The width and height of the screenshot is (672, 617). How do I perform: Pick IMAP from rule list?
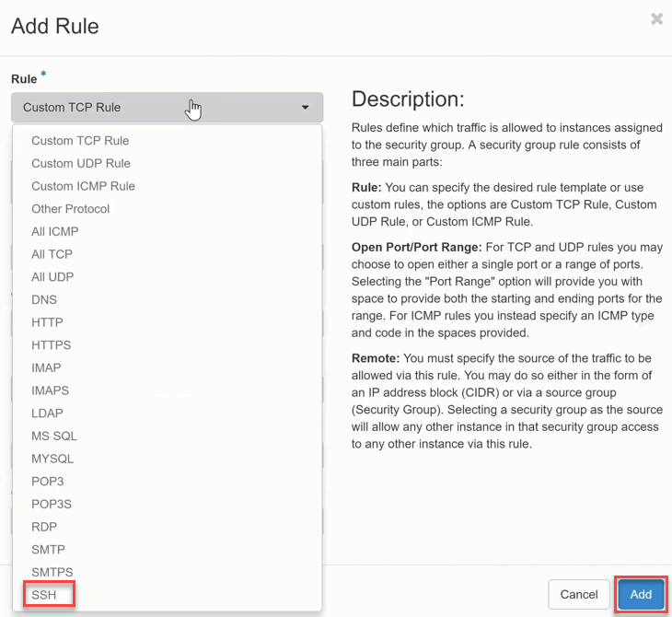(x=46, y=368)
